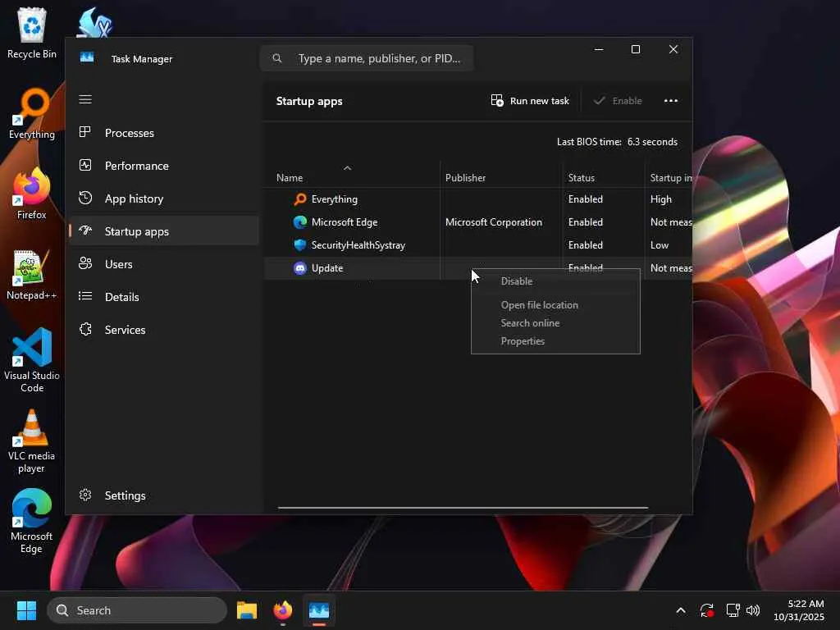Open the clock and date in the taskbar

pyautogui.click(x=799, y=610)
